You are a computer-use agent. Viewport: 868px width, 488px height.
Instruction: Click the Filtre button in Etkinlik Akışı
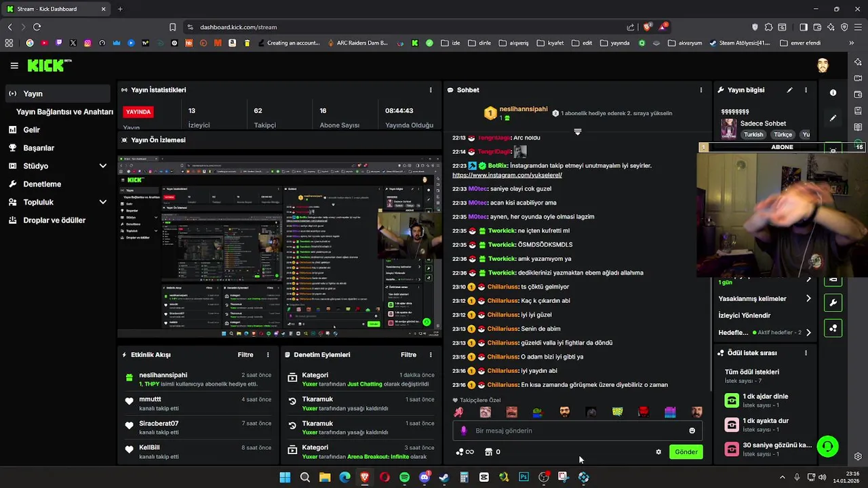click(245, 354)
